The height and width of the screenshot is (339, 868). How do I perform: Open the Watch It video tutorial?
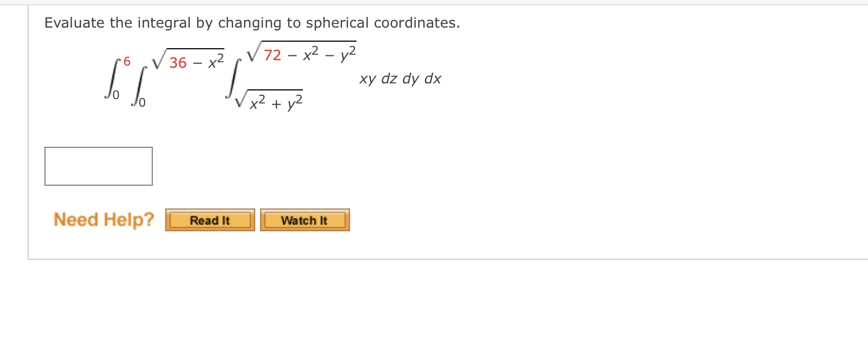(x=305, y=220)
